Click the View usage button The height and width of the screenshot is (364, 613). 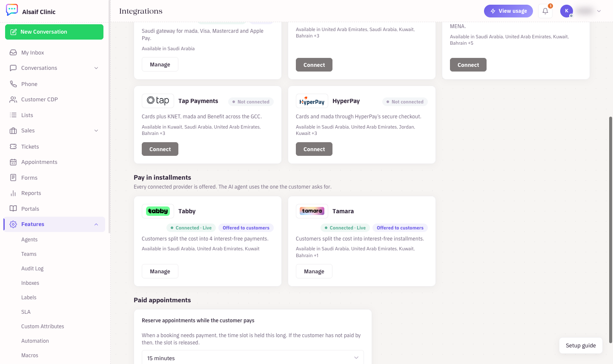point(508,11)
